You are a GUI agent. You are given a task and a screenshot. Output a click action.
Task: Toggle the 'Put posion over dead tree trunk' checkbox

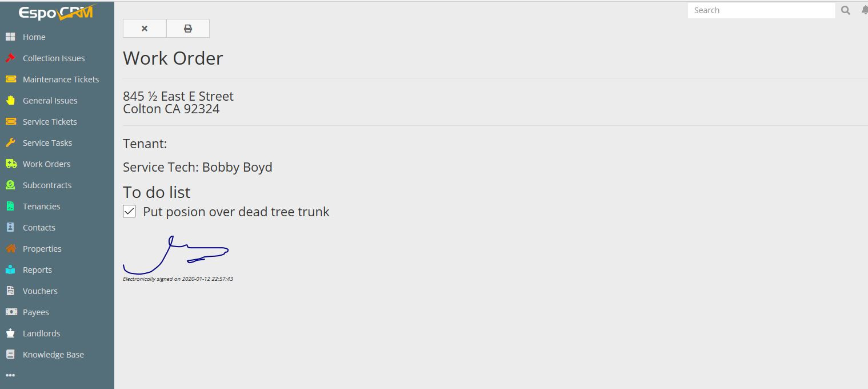[x=129, y=212]
